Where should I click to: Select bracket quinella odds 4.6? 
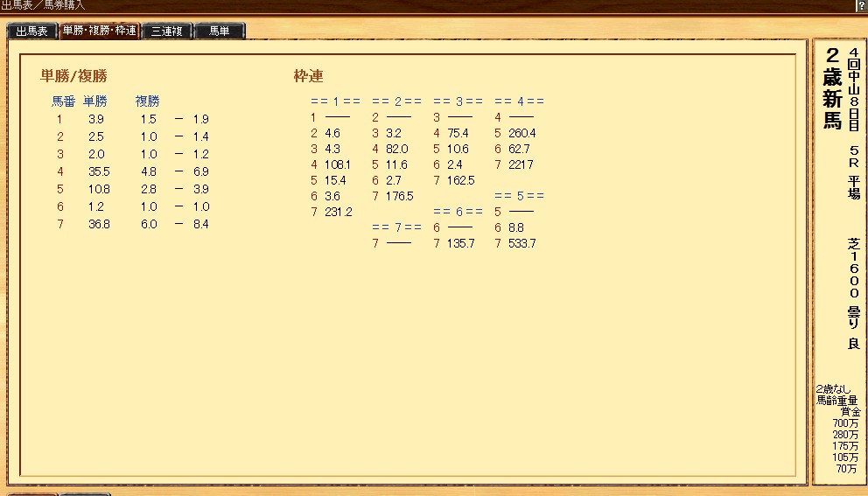coord(332,134)
